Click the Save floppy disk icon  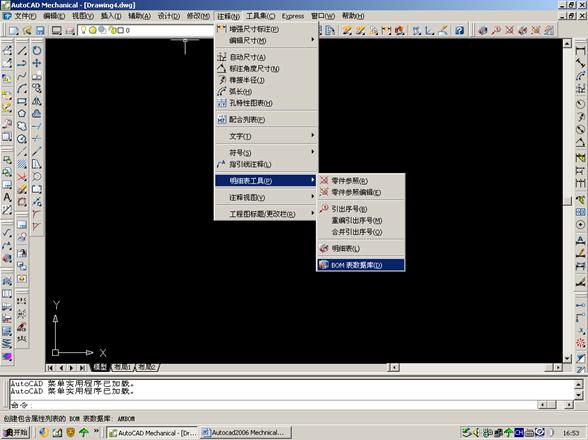(x=40, y=30)
